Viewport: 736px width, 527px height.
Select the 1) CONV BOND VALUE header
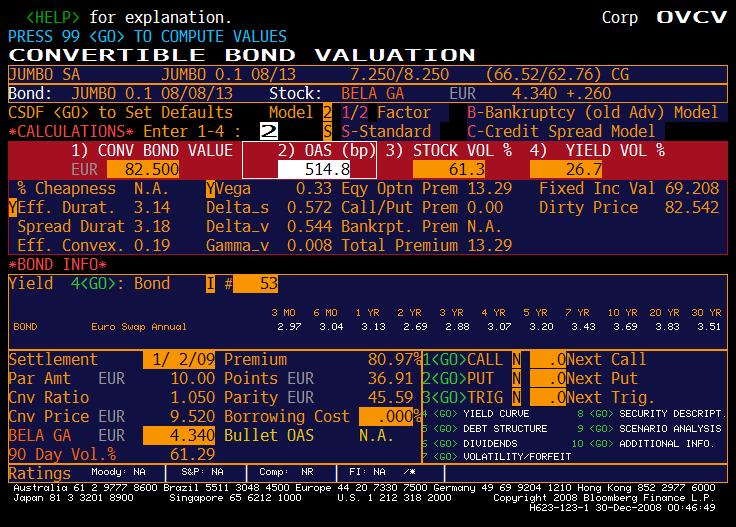152,151
